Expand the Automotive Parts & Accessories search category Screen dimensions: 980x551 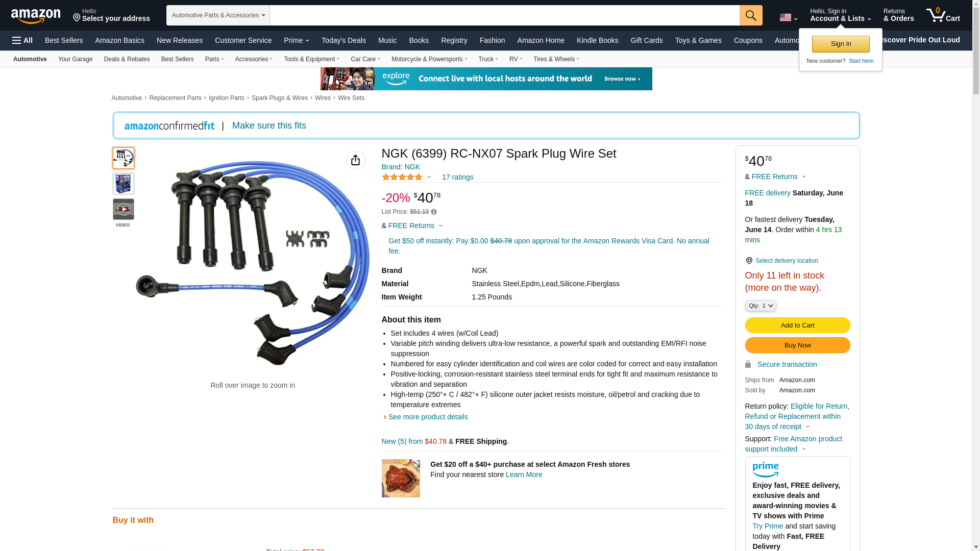click(218, 15)
